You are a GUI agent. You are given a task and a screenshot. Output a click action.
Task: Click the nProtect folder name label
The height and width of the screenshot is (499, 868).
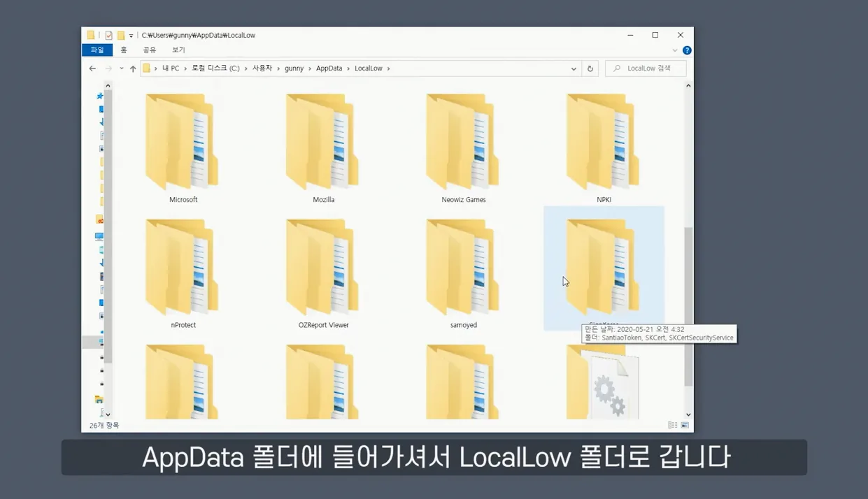[x=183, y=325]
